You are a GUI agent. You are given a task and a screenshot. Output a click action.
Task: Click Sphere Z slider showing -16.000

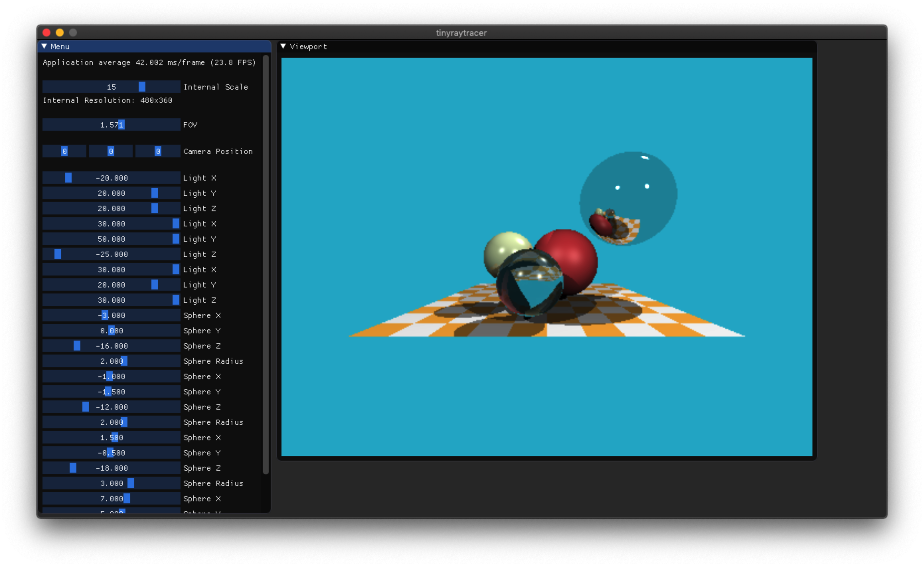click(111, 346)
